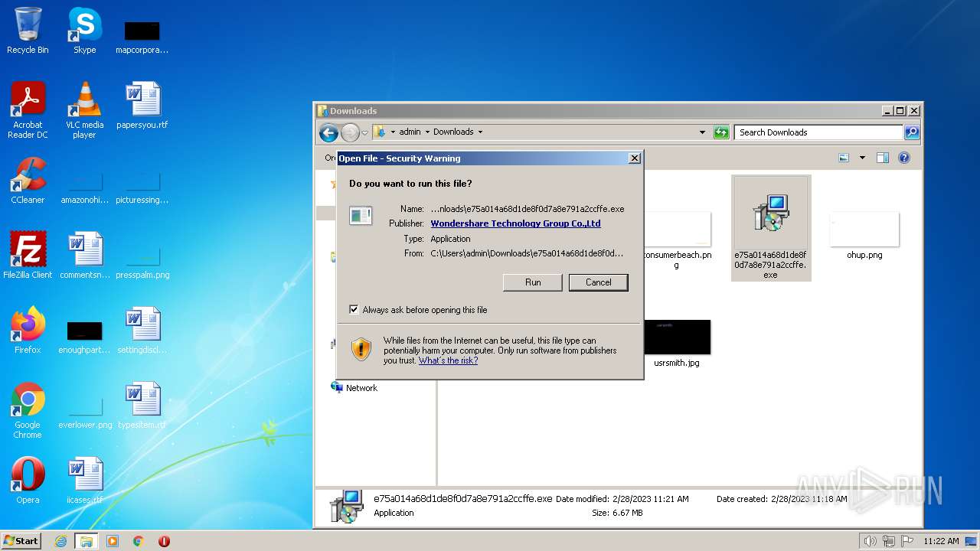
Task: Launch VLC media player shortcut
Action: tap(84, 109)
